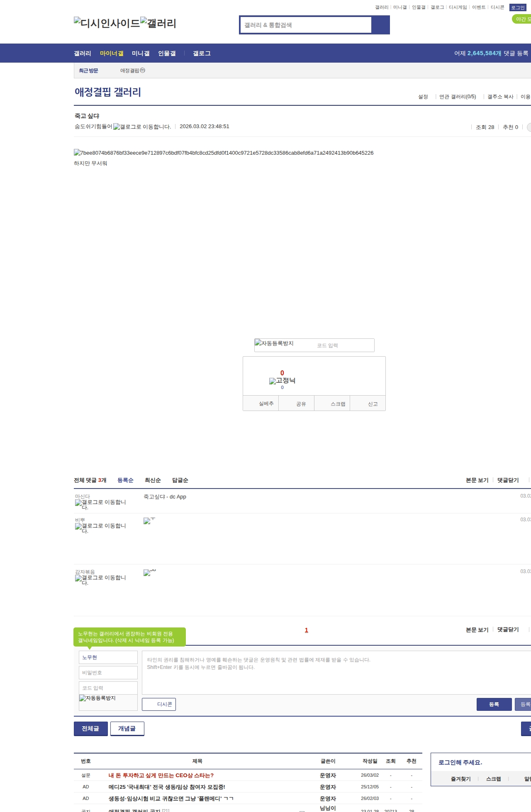Go to comment page 1

click(x=307, y=630)
